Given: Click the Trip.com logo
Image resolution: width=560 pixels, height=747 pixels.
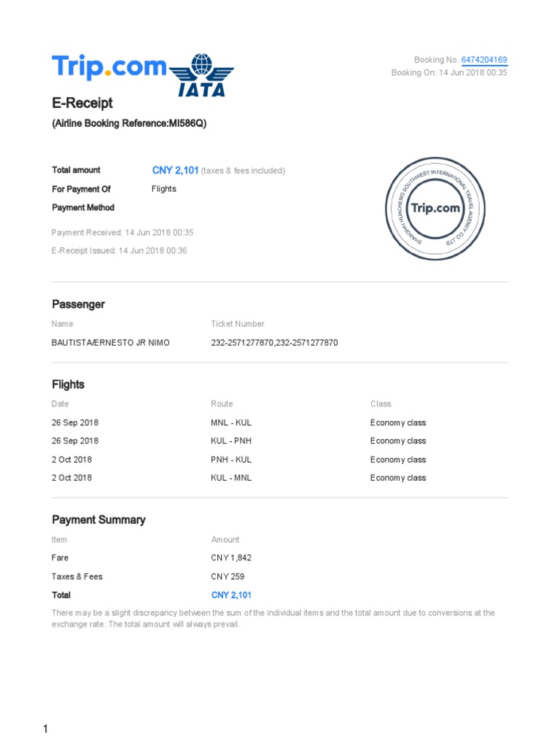Looking at the screenshot, I should click(109, 68).
